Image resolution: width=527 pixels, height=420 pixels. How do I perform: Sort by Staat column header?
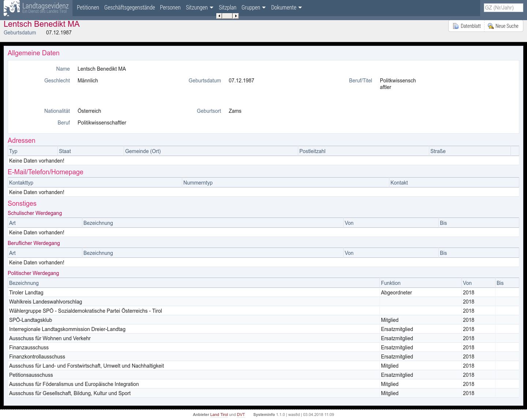click(91, 151)
